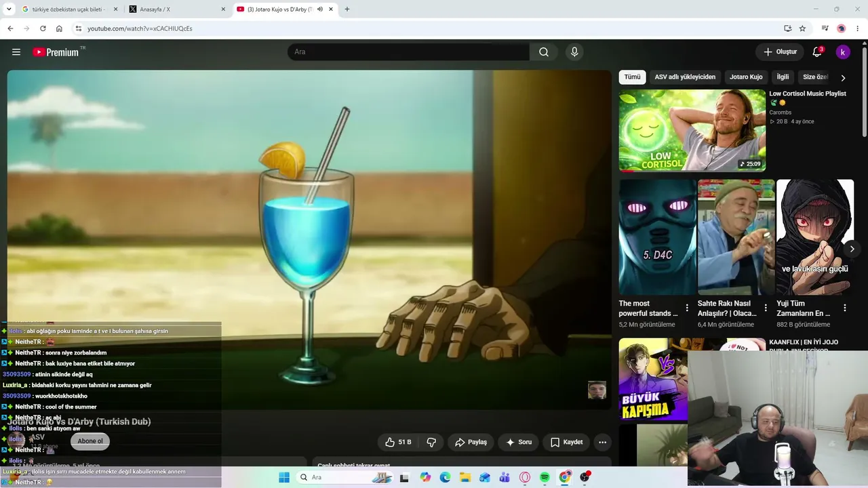Open the Chrome profile avatar

tap(841, 28)
